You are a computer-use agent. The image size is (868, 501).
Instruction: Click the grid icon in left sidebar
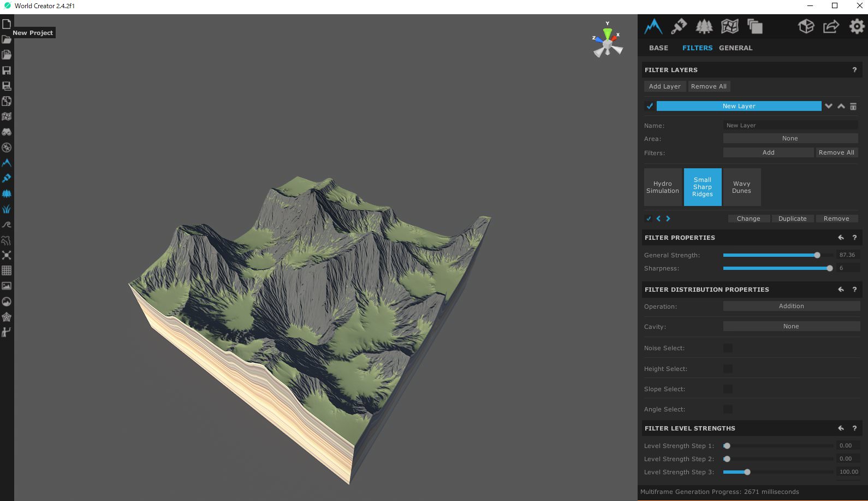point(7,270)
